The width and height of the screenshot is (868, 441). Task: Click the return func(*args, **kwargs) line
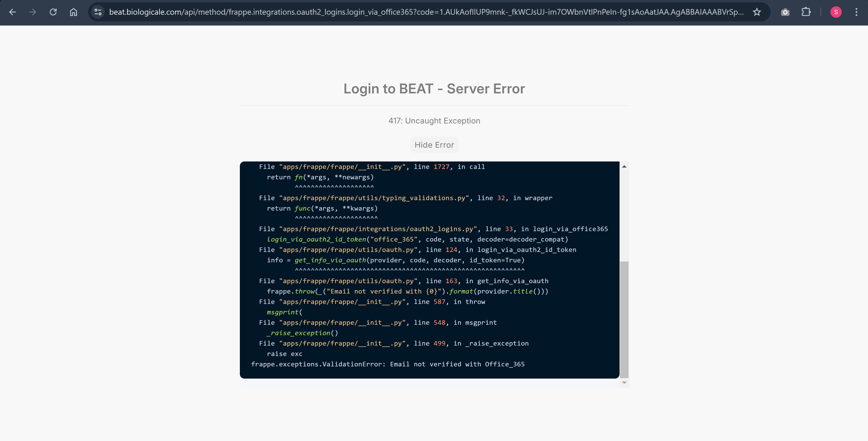click(322, 209)
